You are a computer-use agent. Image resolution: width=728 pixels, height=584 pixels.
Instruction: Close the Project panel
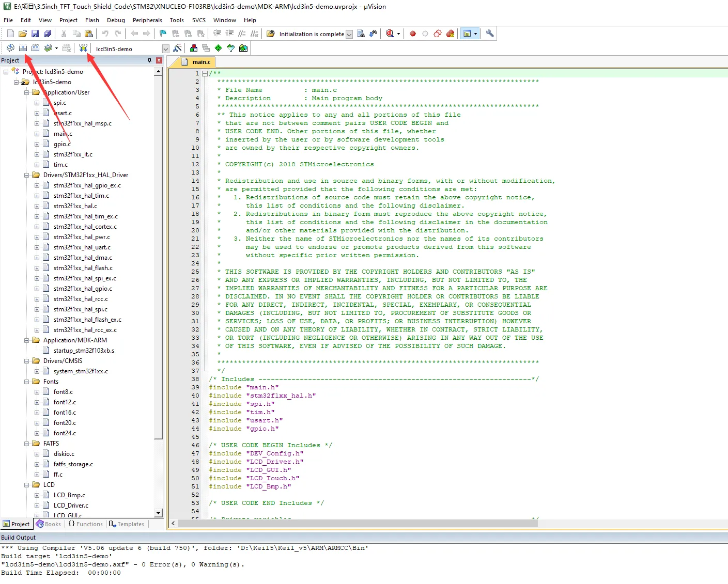pyautogui.click(x=159, y=60)
